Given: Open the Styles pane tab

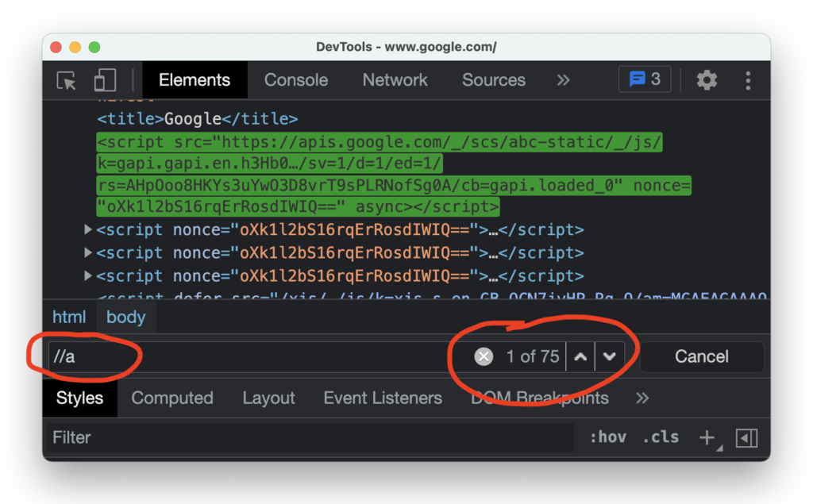Looking at the screenshot, I should [80, 398].
